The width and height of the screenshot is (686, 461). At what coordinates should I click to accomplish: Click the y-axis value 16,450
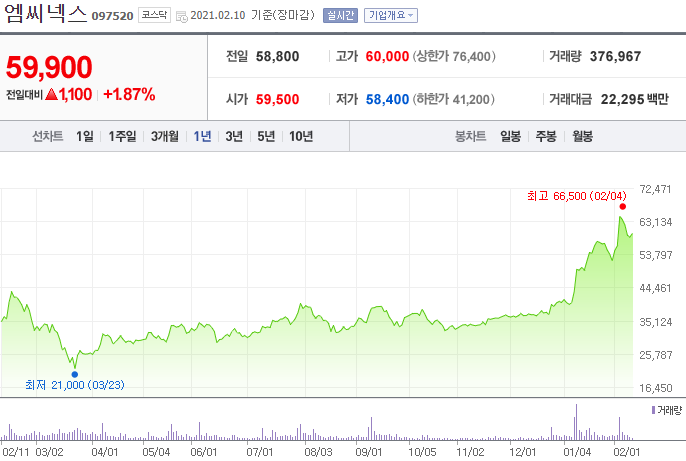[x=655, y=388]
